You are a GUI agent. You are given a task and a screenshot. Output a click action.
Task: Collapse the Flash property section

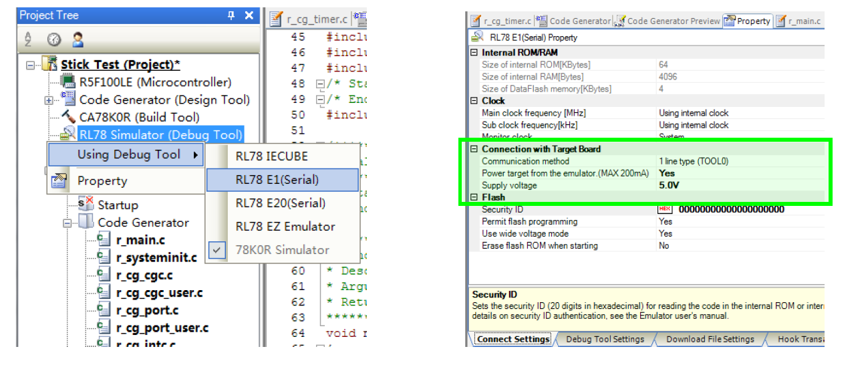[x=474, y=197]
